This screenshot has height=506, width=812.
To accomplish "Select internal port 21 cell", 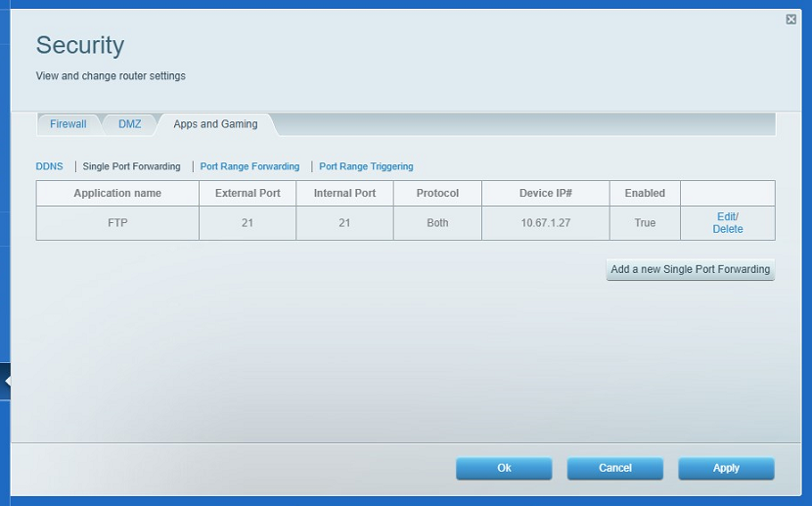I will coord(344,223).
